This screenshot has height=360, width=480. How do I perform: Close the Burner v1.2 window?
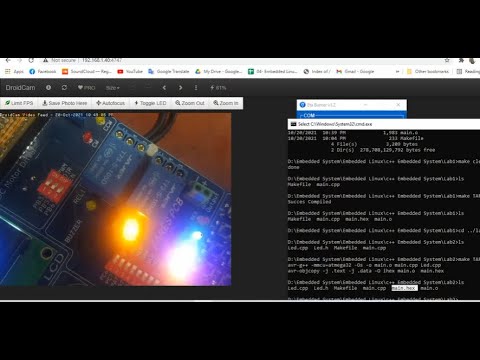pyautogui.click(x=398, y=105)
